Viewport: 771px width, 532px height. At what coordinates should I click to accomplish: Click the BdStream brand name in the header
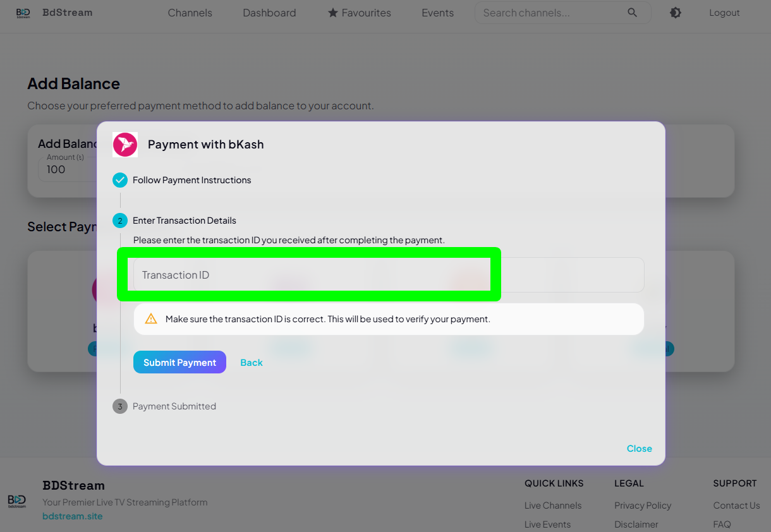pyautogui.click(x=67, y=13)
